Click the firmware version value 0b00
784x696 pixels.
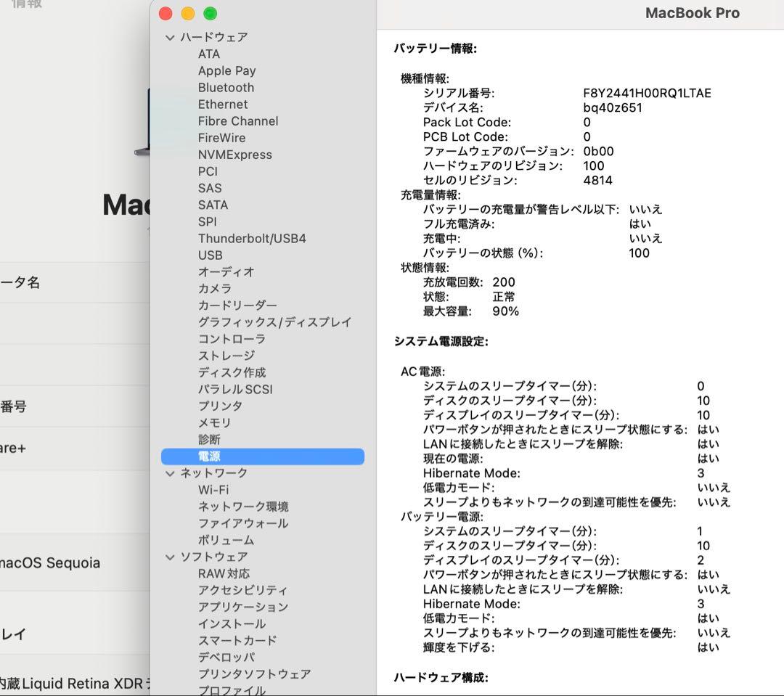pyautogui.click(x=598, y=152)
